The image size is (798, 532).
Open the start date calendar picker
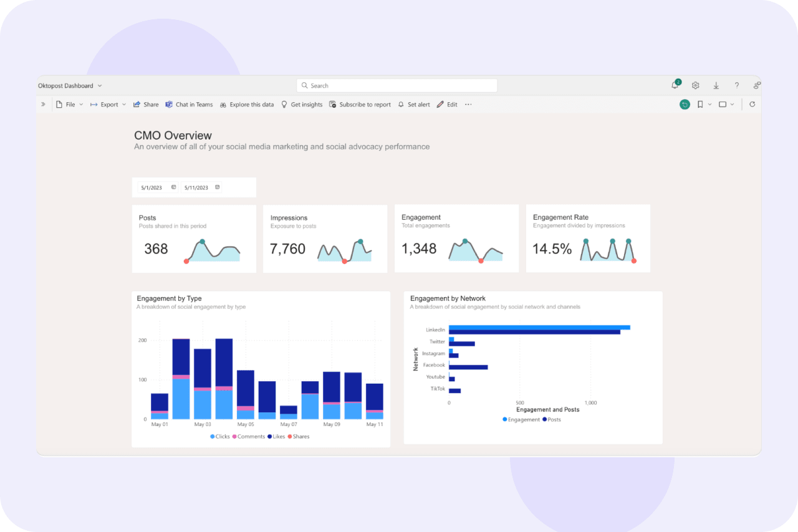[x=173, y=187]
